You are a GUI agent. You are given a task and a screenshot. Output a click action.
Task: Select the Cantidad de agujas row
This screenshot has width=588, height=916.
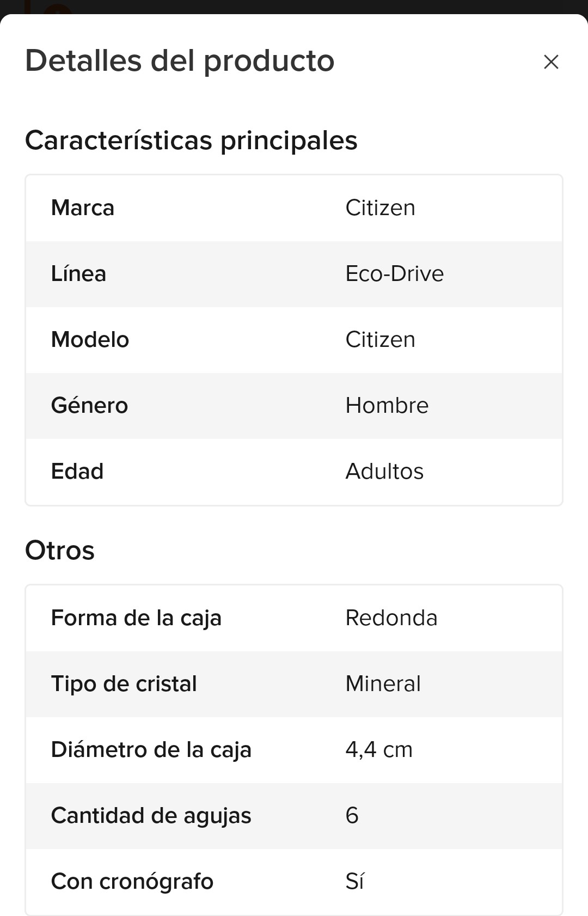pos(294,816)
